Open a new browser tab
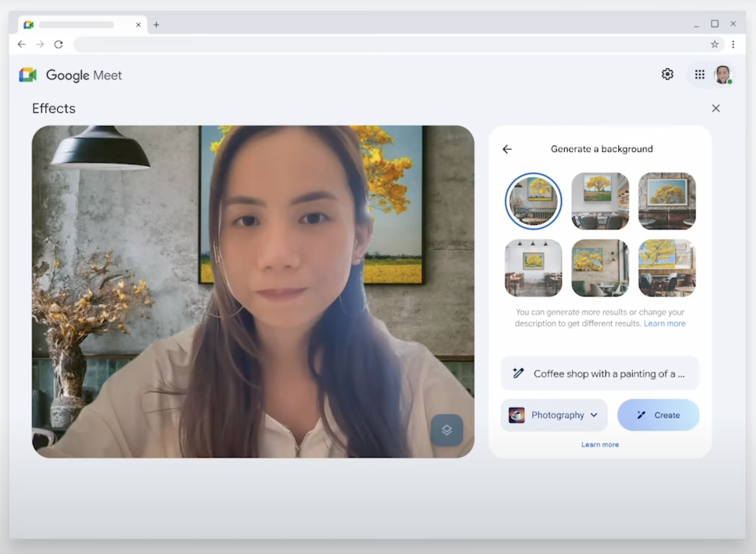This screenshot has width=756, height=554. 156,25
